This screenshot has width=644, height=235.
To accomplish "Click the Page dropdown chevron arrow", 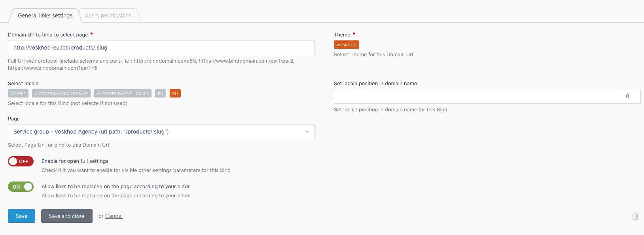I will (x=307, y=132).
